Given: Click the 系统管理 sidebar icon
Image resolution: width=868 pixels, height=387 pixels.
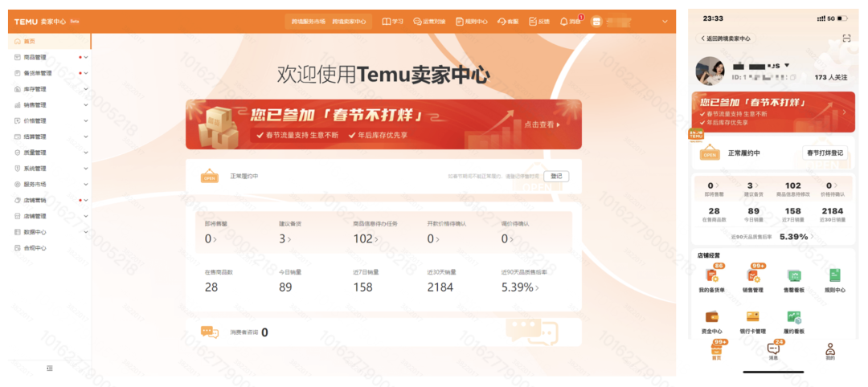Looking at the screenshot, I should pyautogui.click(x=18, y=169).
